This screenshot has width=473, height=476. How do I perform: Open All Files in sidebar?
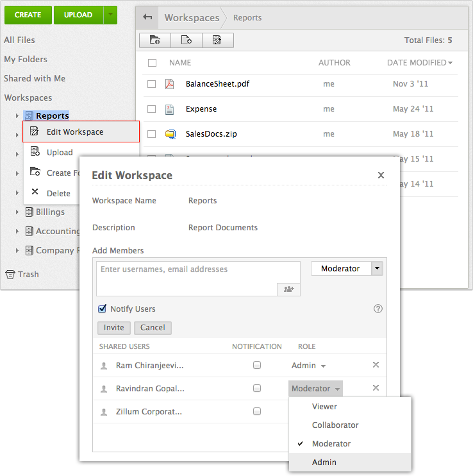19,40
